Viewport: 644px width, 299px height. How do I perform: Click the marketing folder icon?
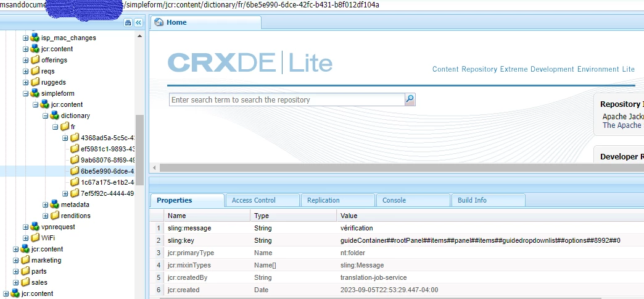(25, 260)
